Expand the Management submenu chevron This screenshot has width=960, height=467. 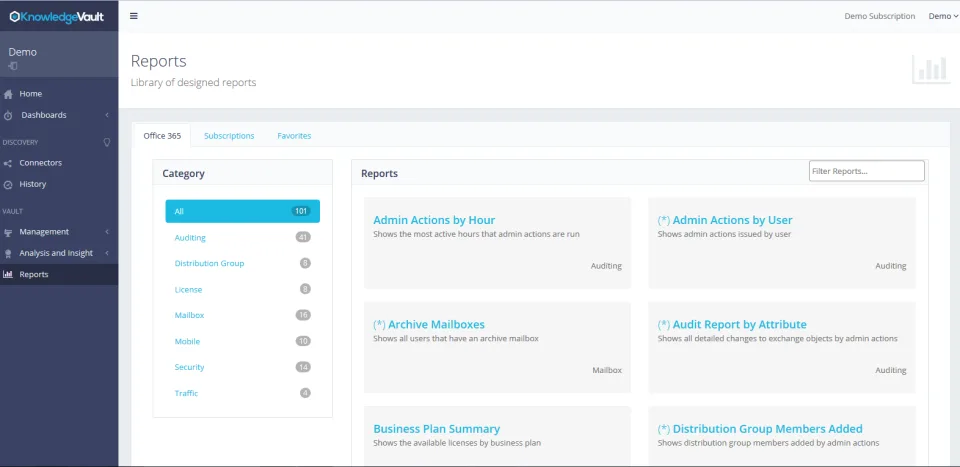click(107, 232)
